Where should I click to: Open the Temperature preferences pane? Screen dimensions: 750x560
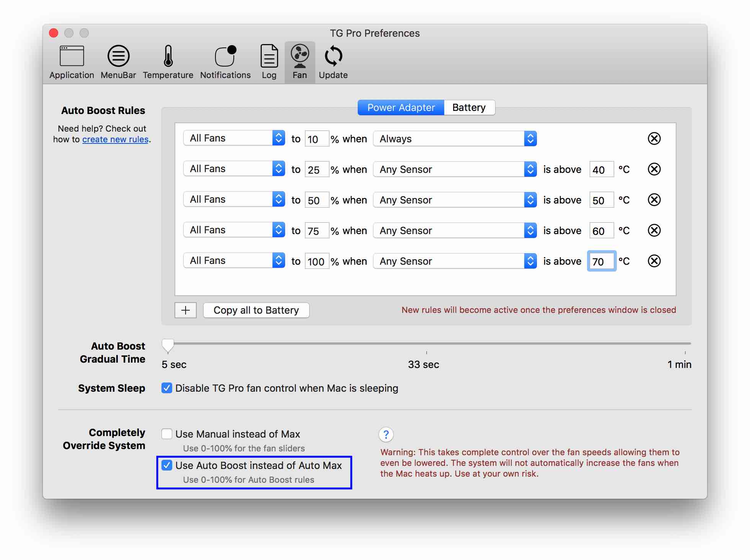[168, 62]
